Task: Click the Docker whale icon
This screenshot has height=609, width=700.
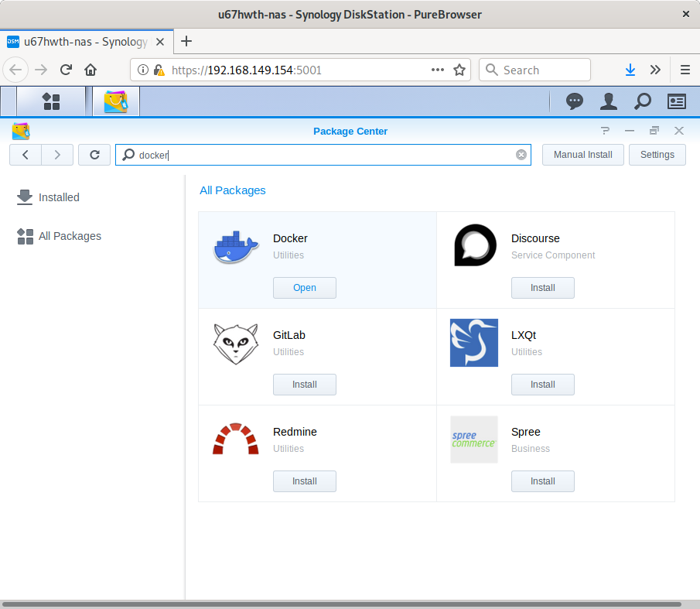Action: 236,248
